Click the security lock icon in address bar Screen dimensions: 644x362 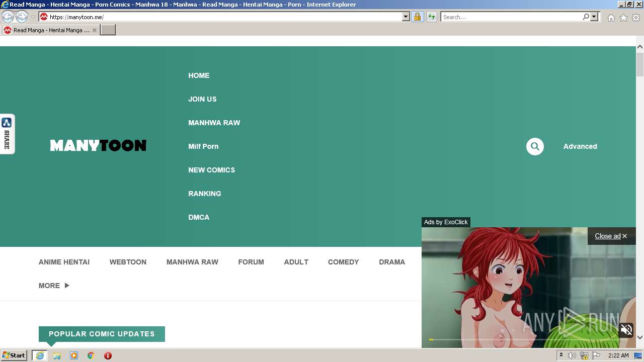click(x=417, y=17)
